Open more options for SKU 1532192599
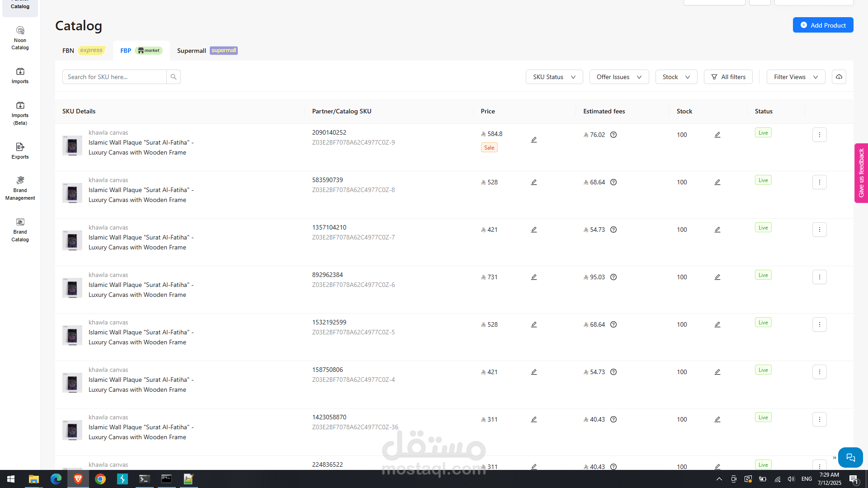Screen dimensions: 868x488 [x=819, y=324]
